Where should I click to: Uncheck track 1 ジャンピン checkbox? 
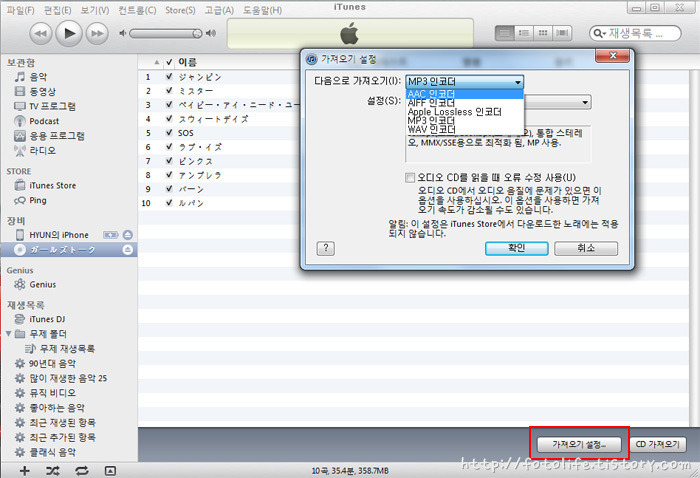169,77
